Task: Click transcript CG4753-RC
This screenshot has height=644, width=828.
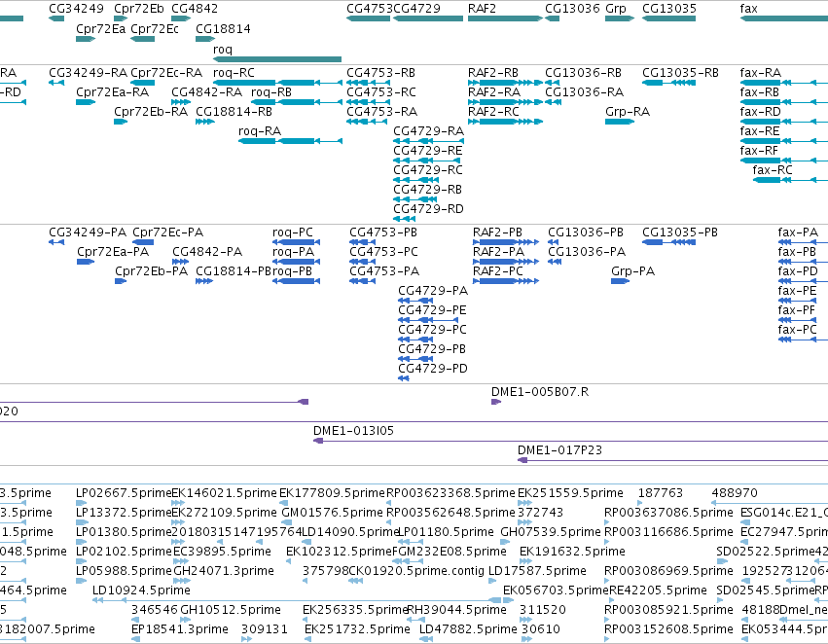Action: [x=367, y=102]
